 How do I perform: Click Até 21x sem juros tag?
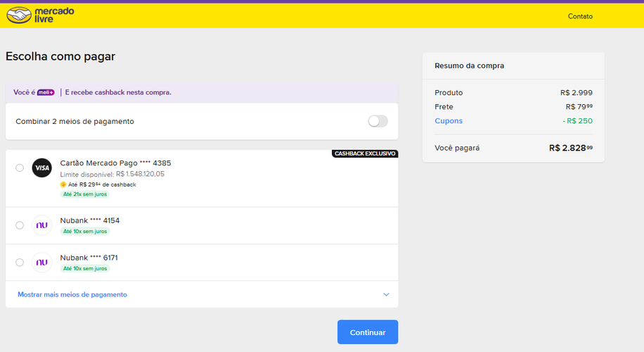[85, 194]
